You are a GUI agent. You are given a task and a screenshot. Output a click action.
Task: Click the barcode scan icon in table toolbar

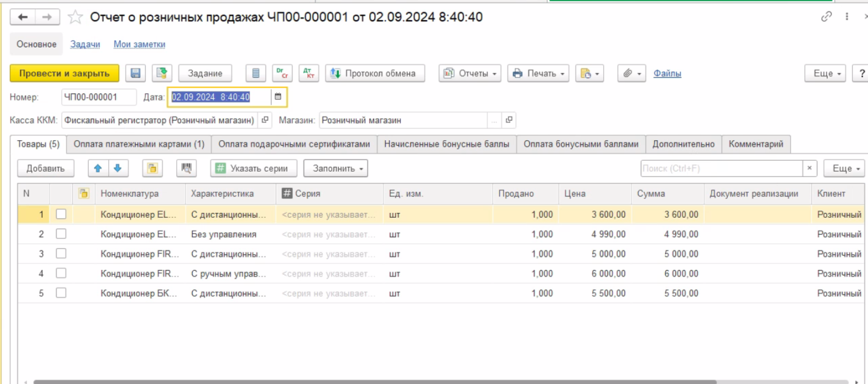[186, 168]
